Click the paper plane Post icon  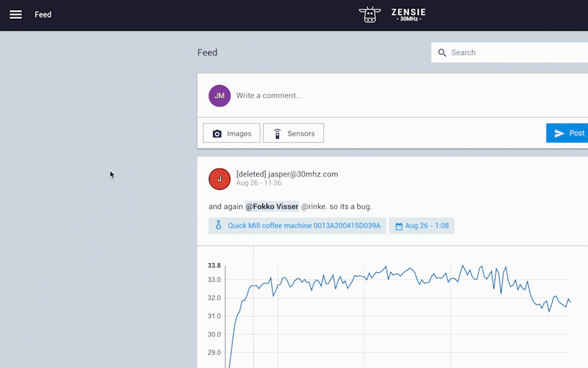[559, 133]
